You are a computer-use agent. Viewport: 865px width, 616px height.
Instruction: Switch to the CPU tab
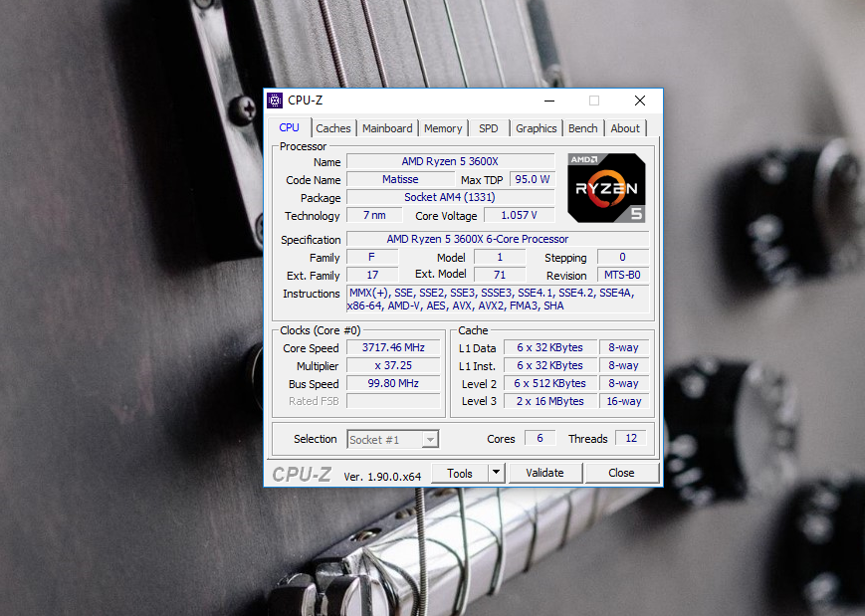289,128
